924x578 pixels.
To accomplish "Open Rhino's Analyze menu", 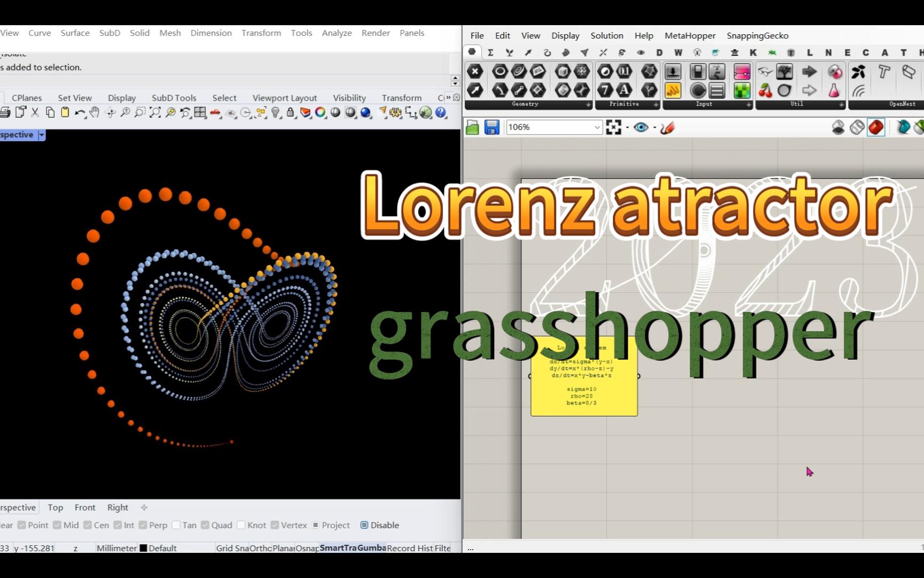I will [x=337, y=33].
